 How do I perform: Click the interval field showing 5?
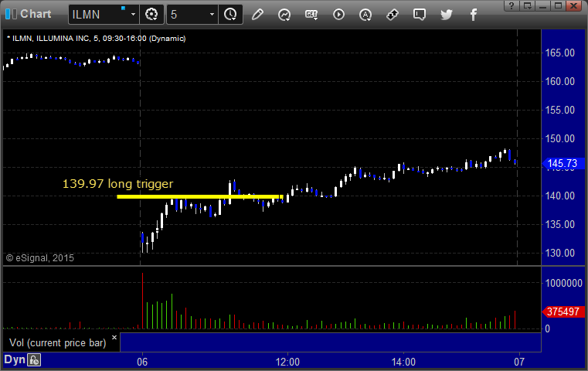(188, 15)
